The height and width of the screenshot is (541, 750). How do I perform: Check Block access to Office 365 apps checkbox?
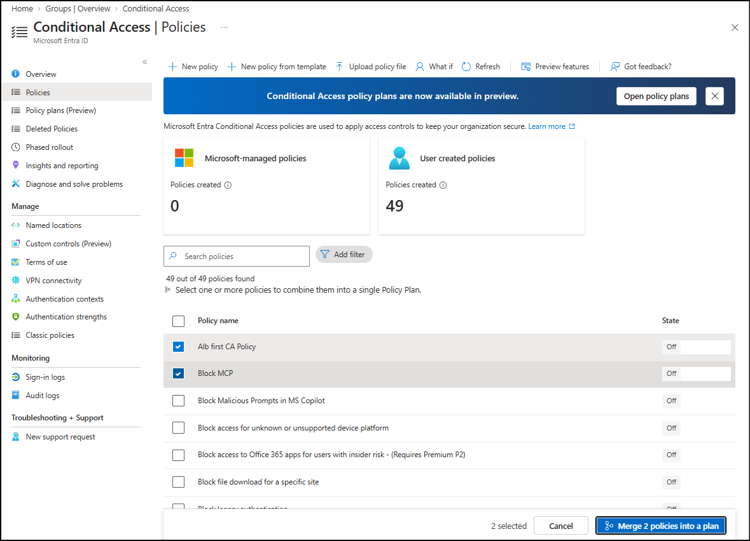(x=178, y=455)
